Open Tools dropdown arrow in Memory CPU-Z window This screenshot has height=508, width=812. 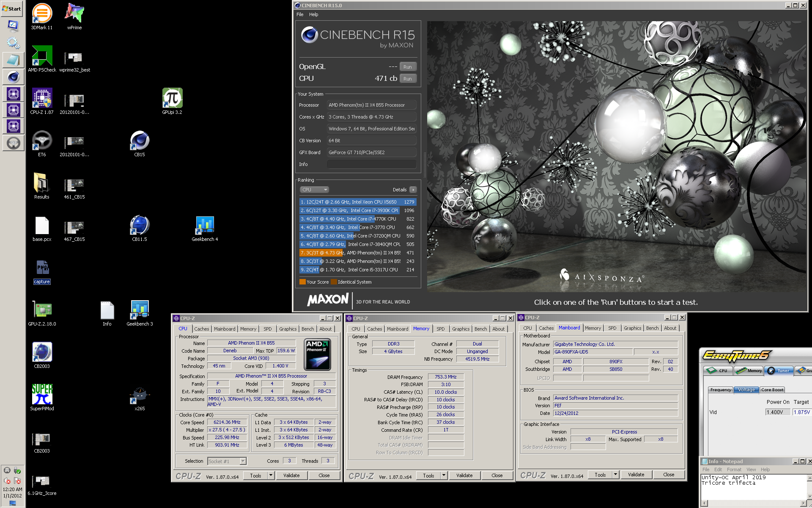point(444,475)
